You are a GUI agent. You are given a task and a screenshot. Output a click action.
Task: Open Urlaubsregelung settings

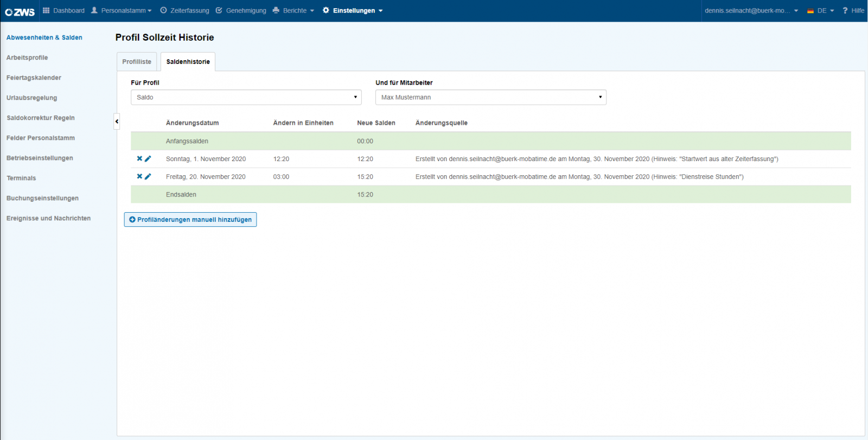tap(31, 98)
